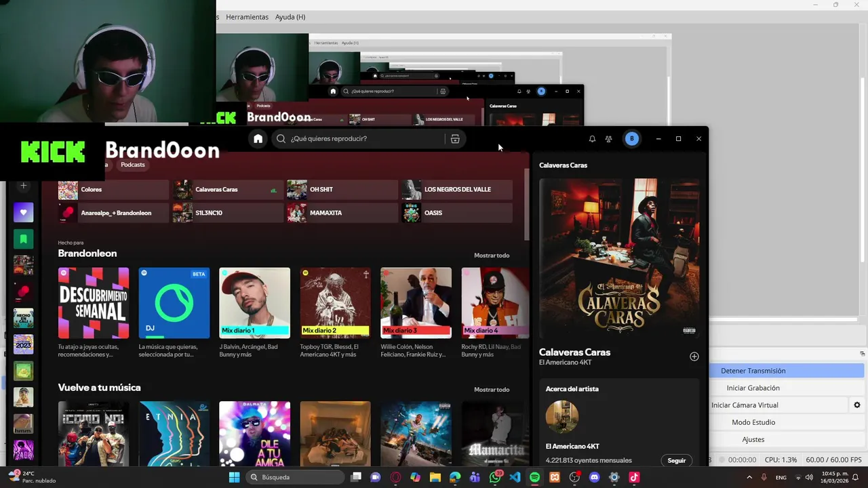Open Visual Studio Code on the taskbar

pos(515,477)
